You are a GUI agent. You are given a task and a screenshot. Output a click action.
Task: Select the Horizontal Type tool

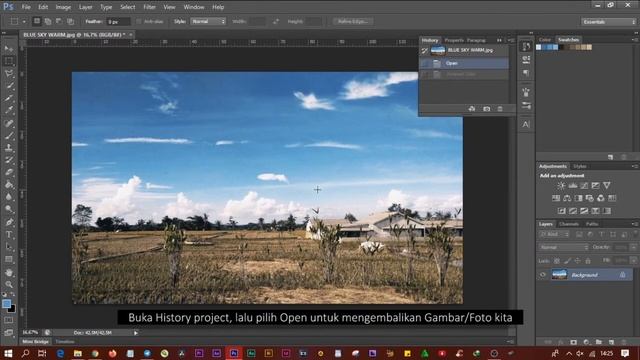(x=9, y=235)
